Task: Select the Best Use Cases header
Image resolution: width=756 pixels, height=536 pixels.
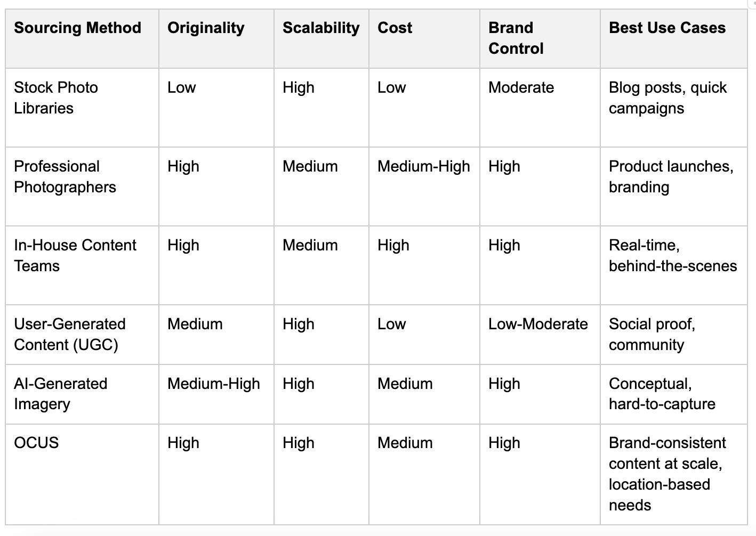Action: click(x=667, y=28)
